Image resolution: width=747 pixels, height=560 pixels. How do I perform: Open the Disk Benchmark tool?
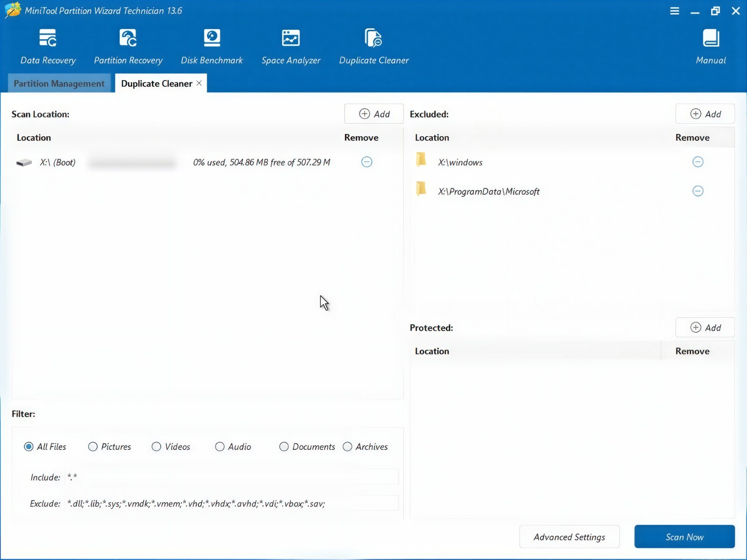(212, 46)
